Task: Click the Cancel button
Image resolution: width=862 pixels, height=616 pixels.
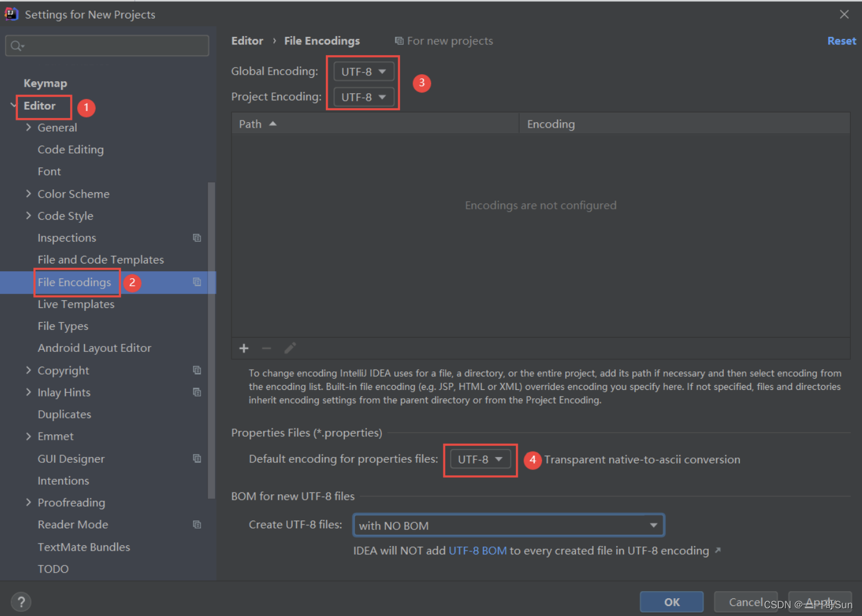Action: pyautogui.click(x=746, y=602)
